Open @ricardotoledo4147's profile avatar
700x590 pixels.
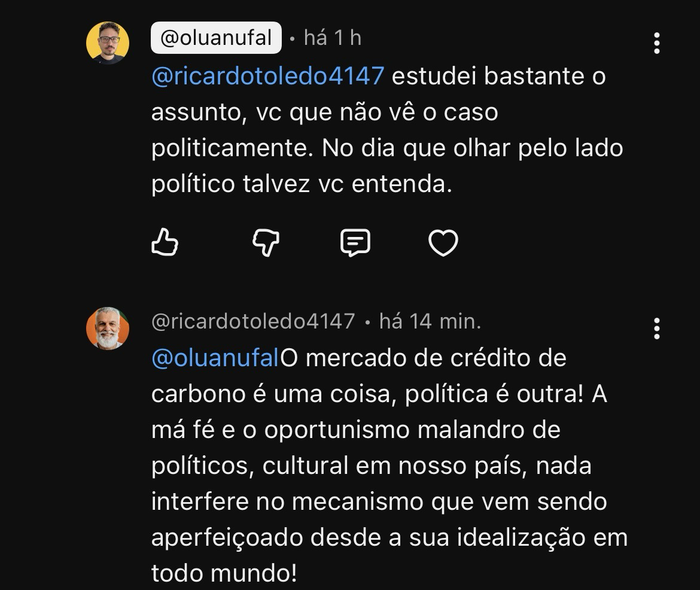[x=108, y=329]
